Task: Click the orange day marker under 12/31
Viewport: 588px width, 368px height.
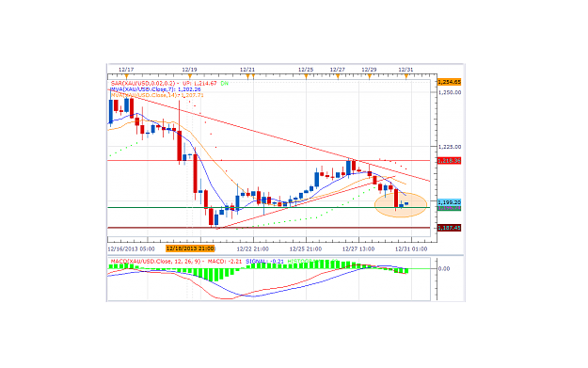Action: pos(406,76)
